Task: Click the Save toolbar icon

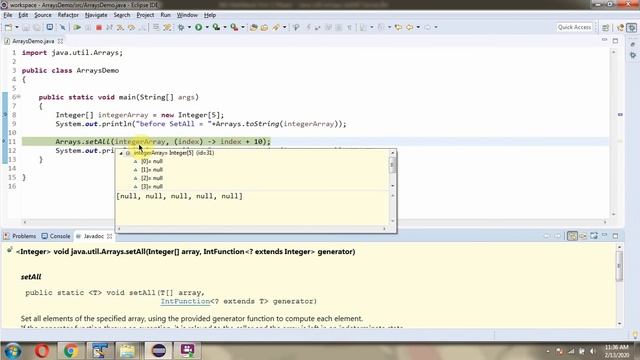Action: click(x=26, y=27)
